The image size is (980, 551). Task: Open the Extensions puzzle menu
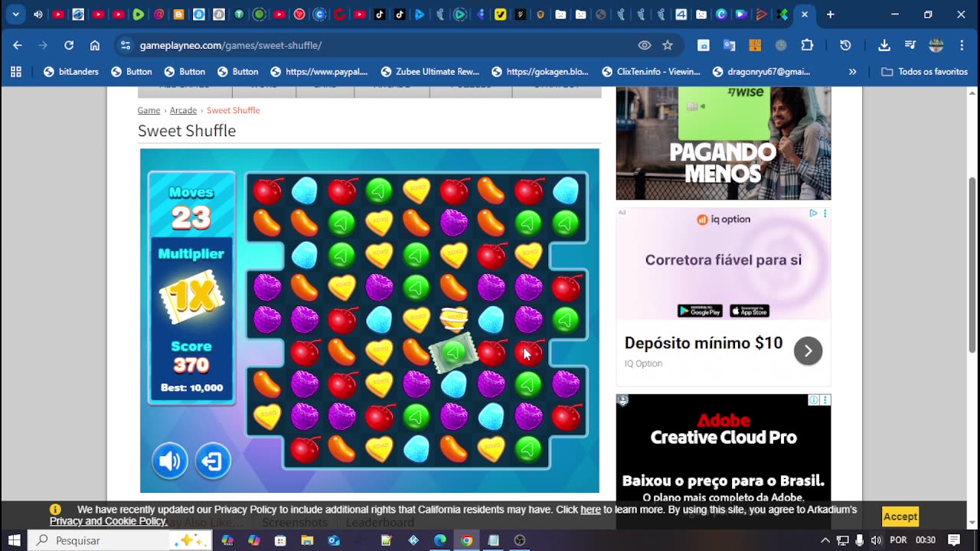tap(807, 45)
